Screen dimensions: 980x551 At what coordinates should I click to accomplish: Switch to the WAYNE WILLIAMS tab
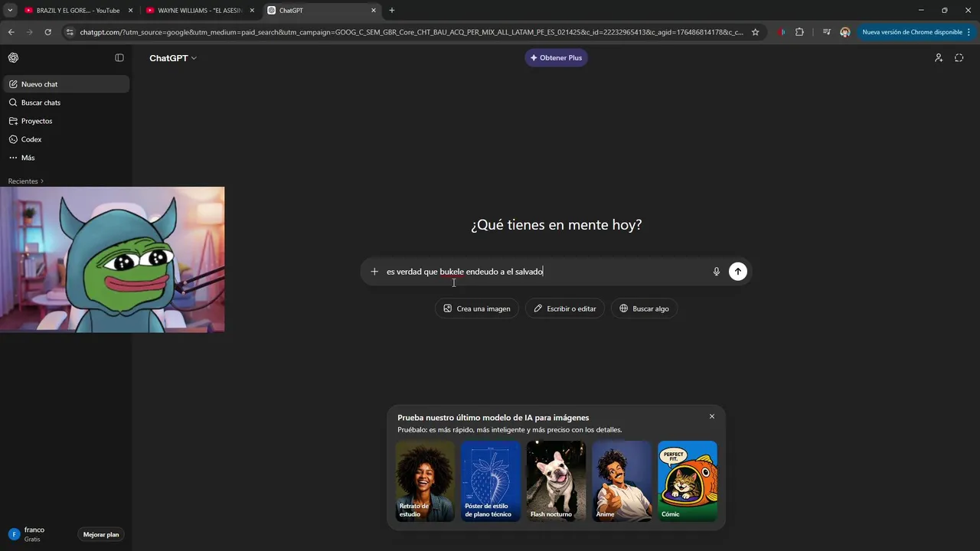point(199,11)
